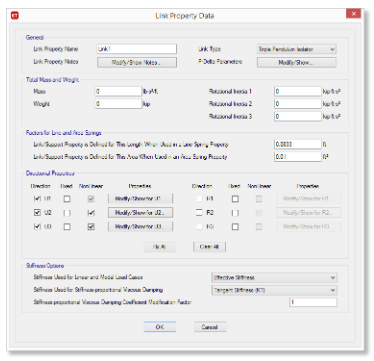Edit Damping Coefficient Modification Factor field
This screenshot has height=361, width=374.
[x=313, y=302]
